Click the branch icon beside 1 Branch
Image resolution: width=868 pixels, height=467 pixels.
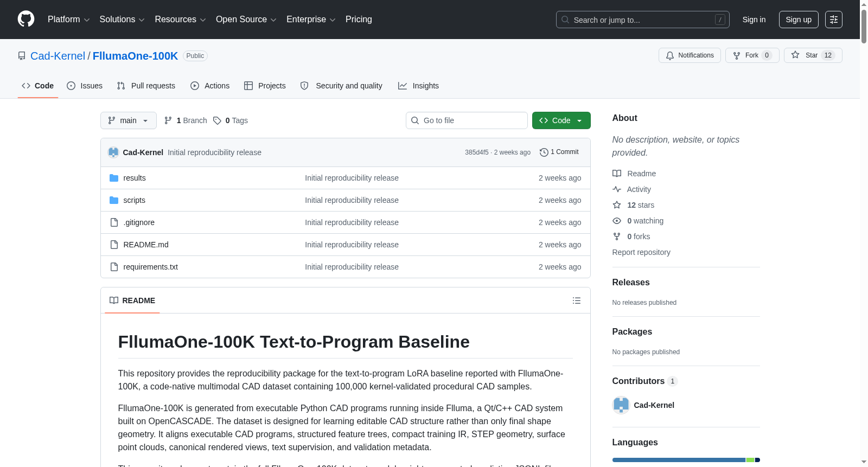(x=168, y=120)
